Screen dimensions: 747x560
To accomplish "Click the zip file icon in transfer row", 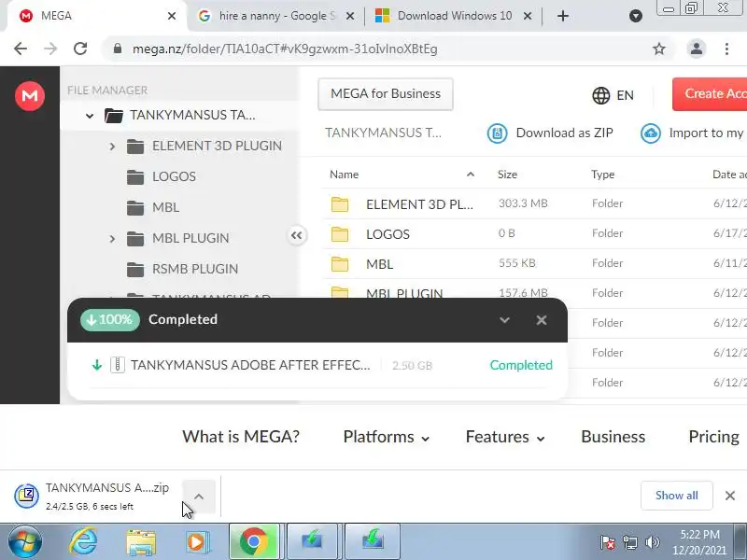I will [118, 365].
